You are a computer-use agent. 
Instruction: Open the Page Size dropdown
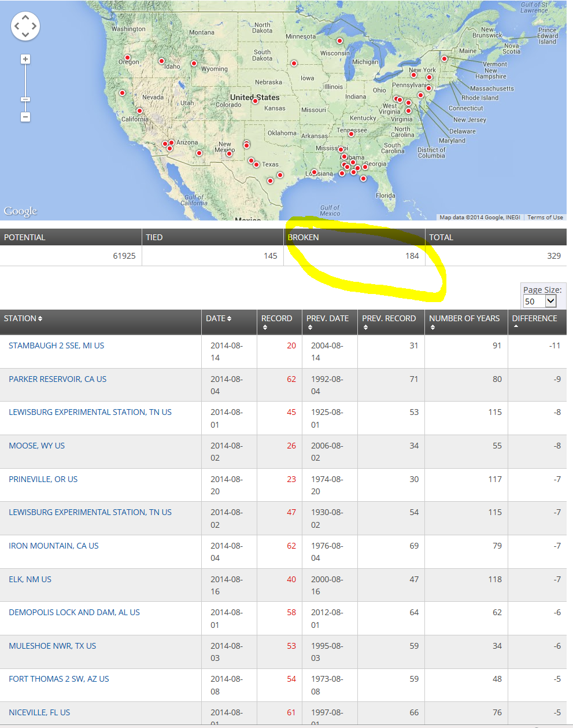coord(539,301)
